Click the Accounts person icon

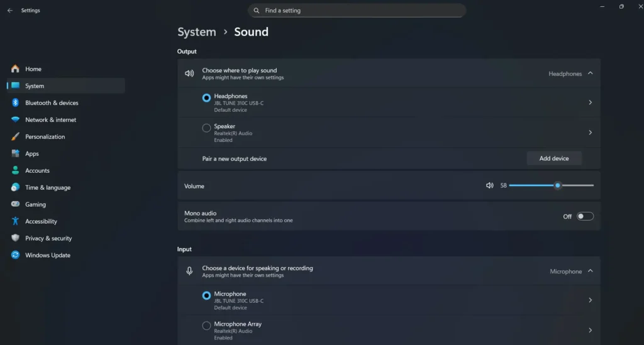[x=15, y=170]
